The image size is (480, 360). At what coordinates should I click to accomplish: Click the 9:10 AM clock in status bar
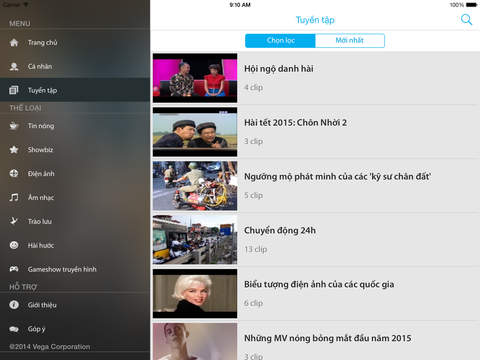(240, 5)
